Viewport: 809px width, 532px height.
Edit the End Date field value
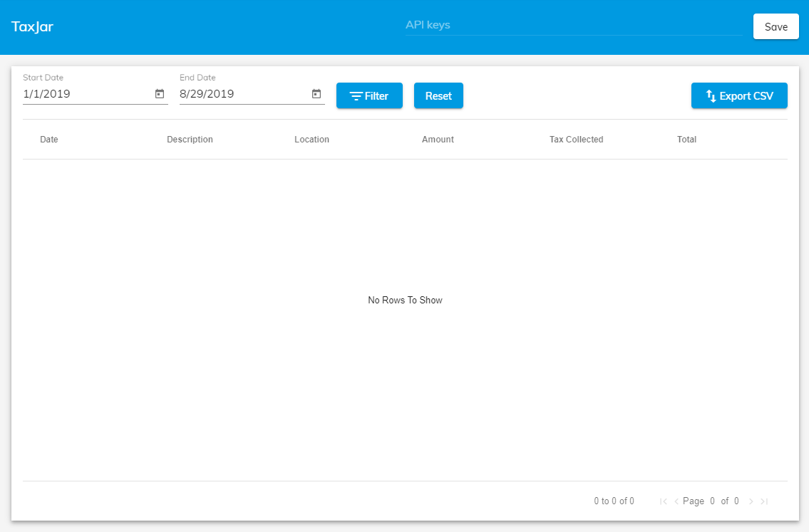(244, 94)
